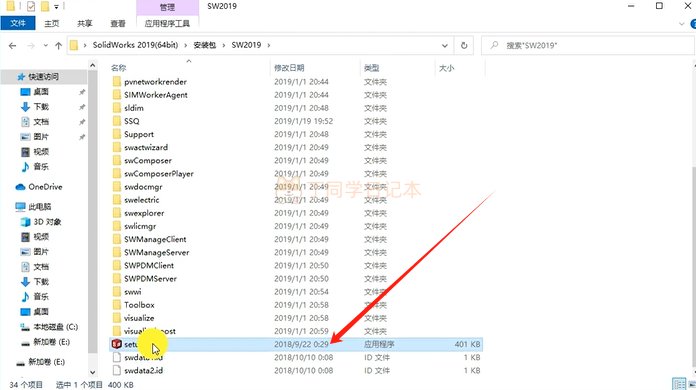
Task: Select the SSQ folder icon
Action: point(117,121)
